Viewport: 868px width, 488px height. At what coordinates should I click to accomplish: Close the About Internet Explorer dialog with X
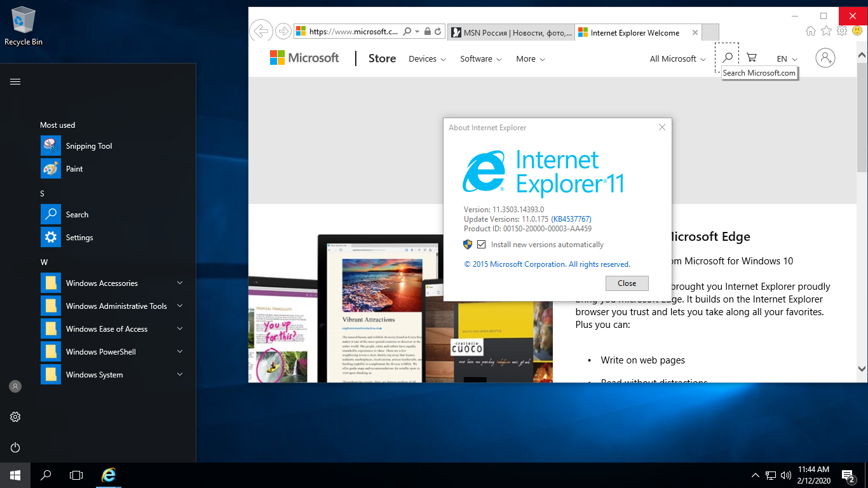[661, 127]
